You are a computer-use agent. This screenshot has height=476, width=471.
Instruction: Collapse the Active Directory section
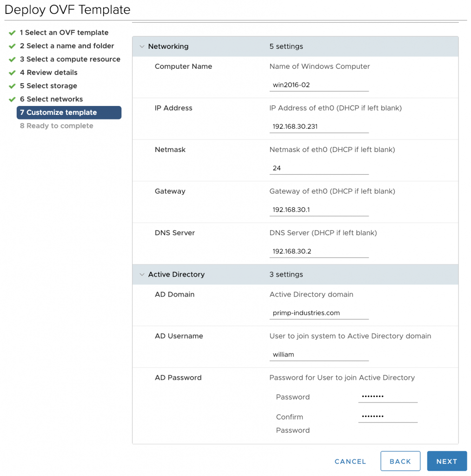pos(142,274)
